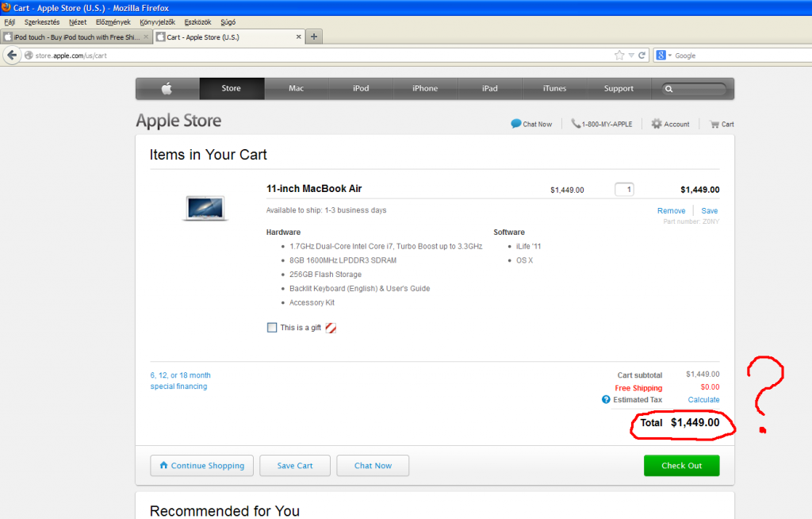Open the Nézet menu

click(x=78, y=22)
